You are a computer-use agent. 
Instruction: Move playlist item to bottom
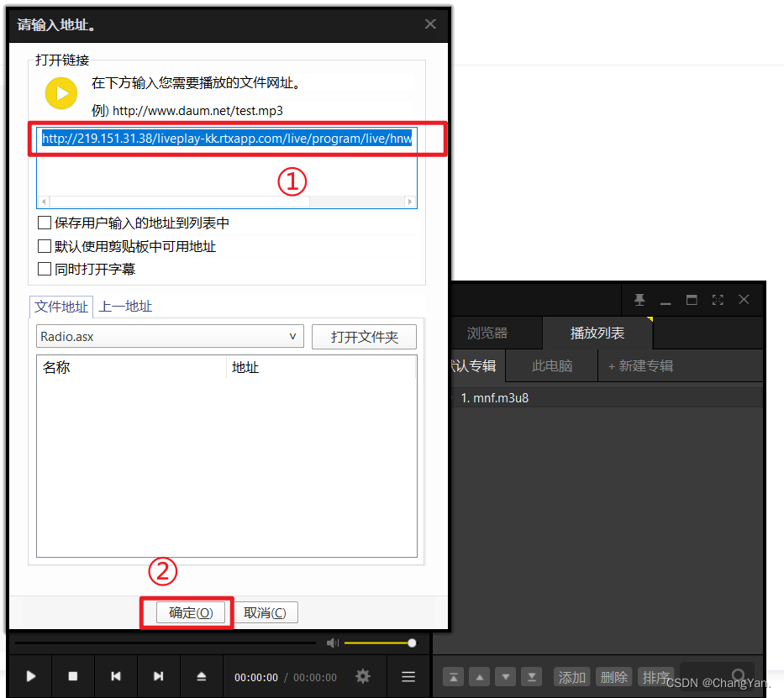532,678
